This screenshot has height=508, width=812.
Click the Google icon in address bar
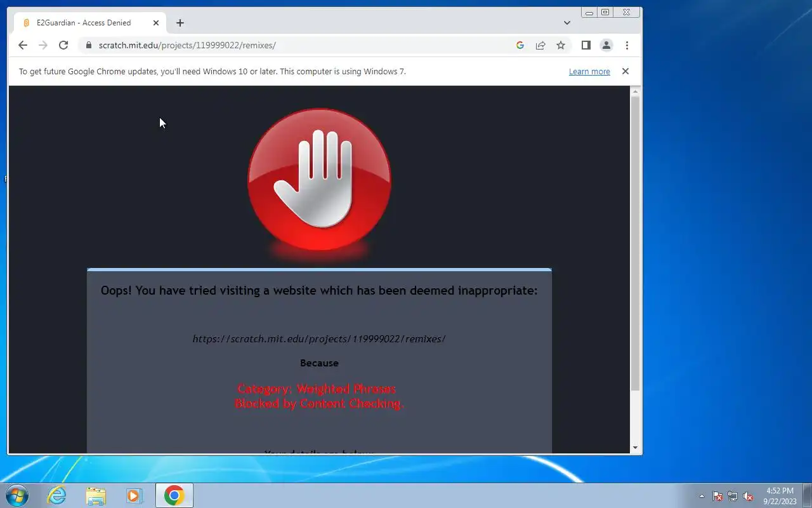520,45
